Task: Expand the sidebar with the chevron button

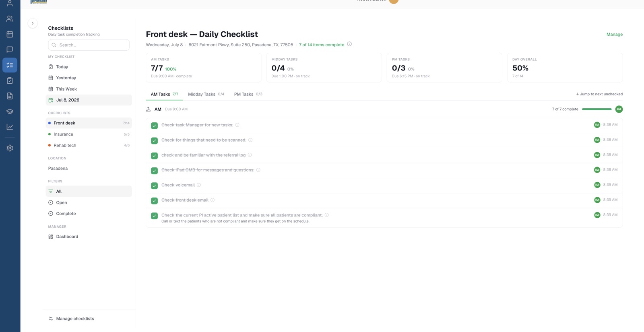Action: pyautogui.click(x=33, y=23)
